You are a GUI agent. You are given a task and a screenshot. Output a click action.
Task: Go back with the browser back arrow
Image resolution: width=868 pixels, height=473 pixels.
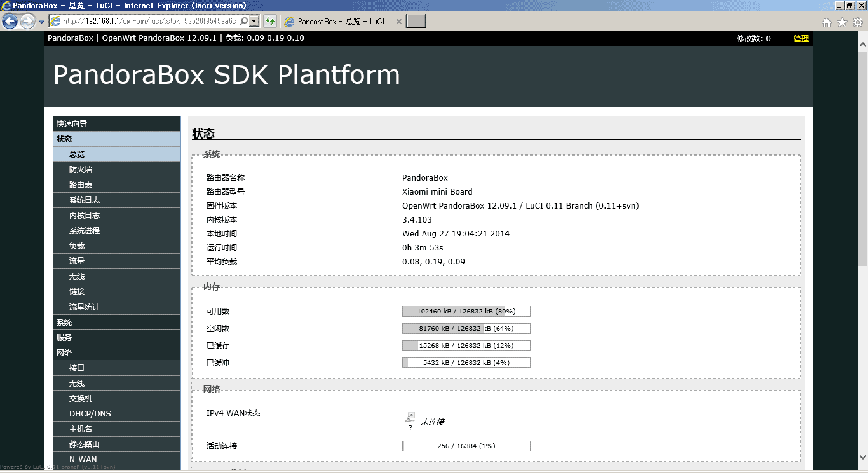click(10, 22)
